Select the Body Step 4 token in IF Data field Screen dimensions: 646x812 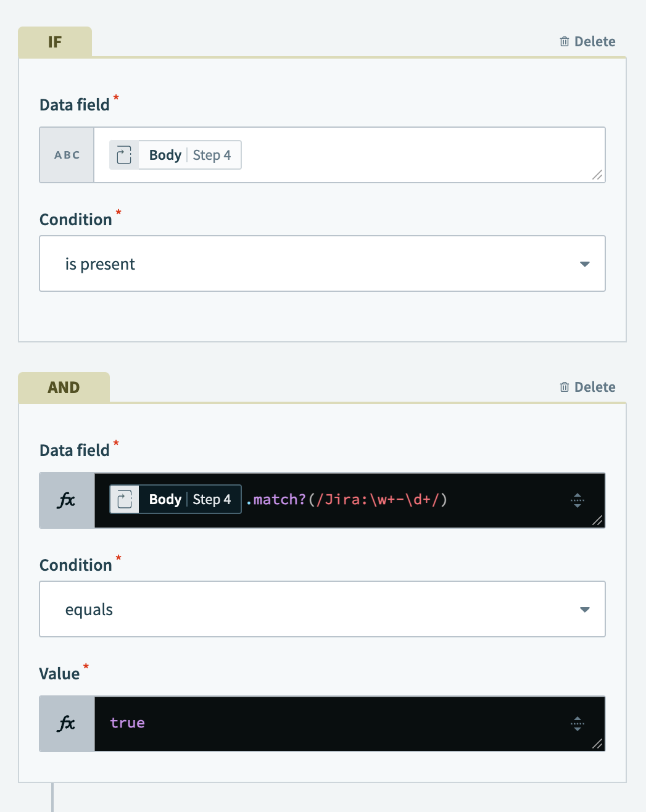(x=188, y=155)
